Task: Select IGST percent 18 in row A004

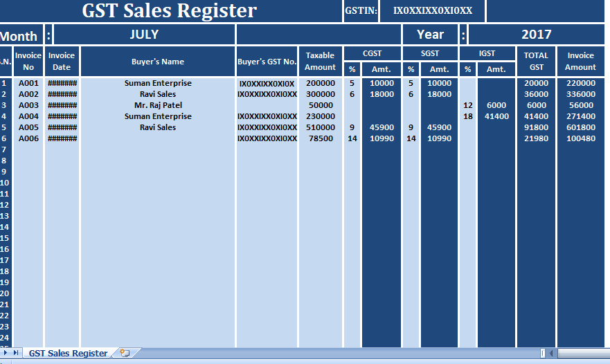Action: tap(467, 116)
